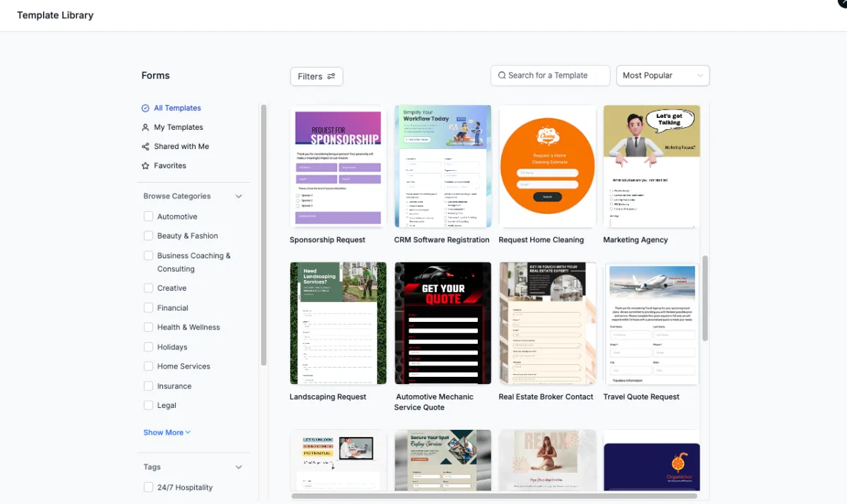Click the Shared with Me share icon
The image size is (847, 504).
pos(145,146)
